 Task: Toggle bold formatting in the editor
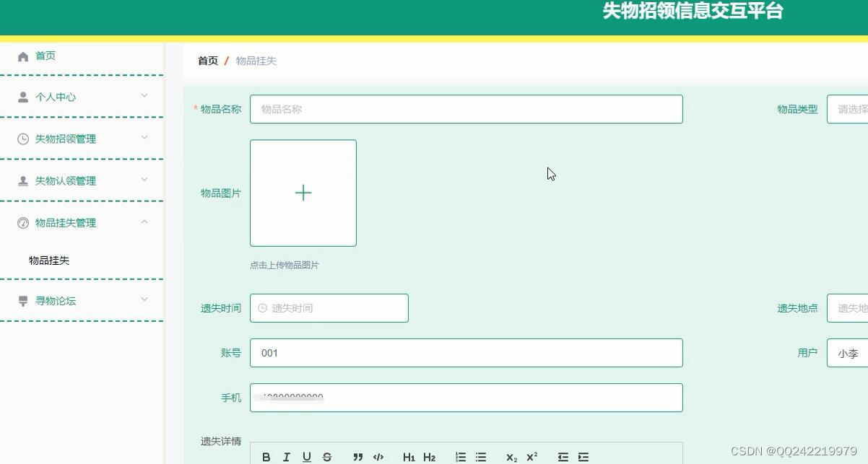click(266, 457)
